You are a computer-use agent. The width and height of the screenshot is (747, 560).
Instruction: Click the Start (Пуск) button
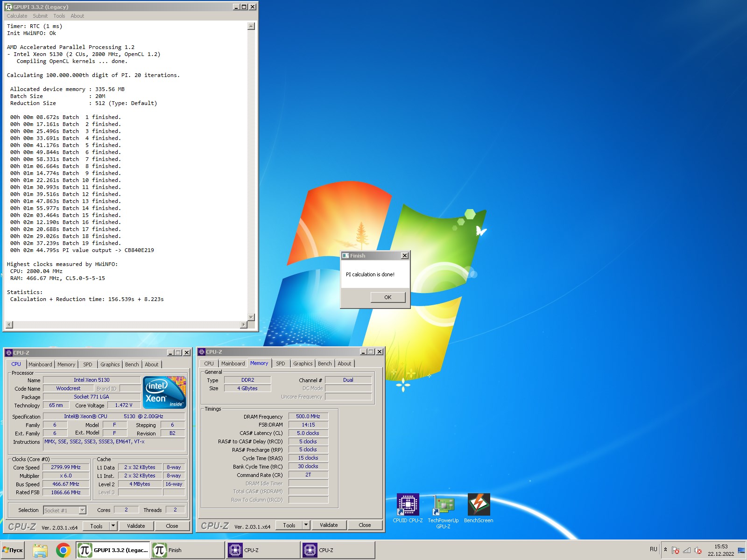13,550
